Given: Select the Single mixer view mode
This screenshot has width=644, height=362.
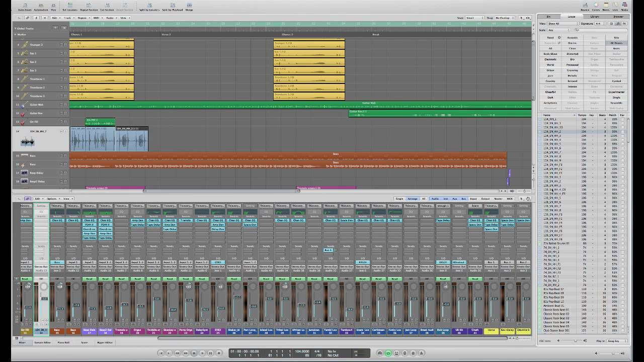Looking at the screenshot, I should (x=399, y=199).
